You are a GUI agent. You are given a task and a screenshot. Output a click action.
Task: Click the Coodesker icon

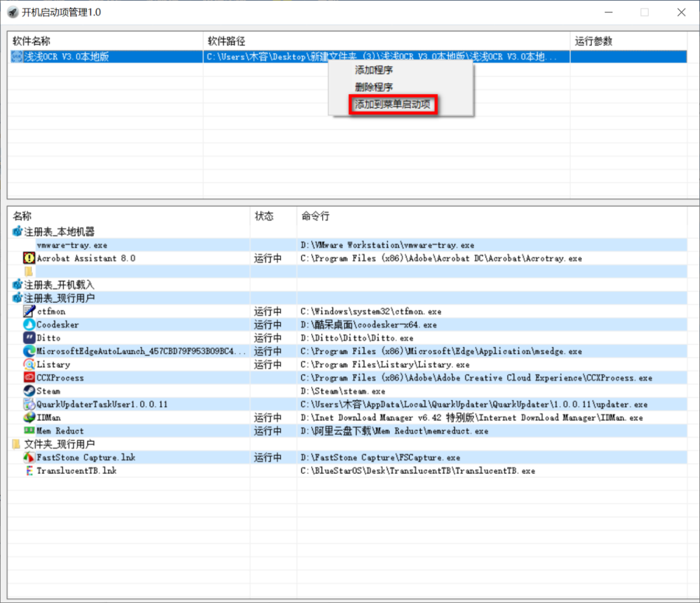29,325
